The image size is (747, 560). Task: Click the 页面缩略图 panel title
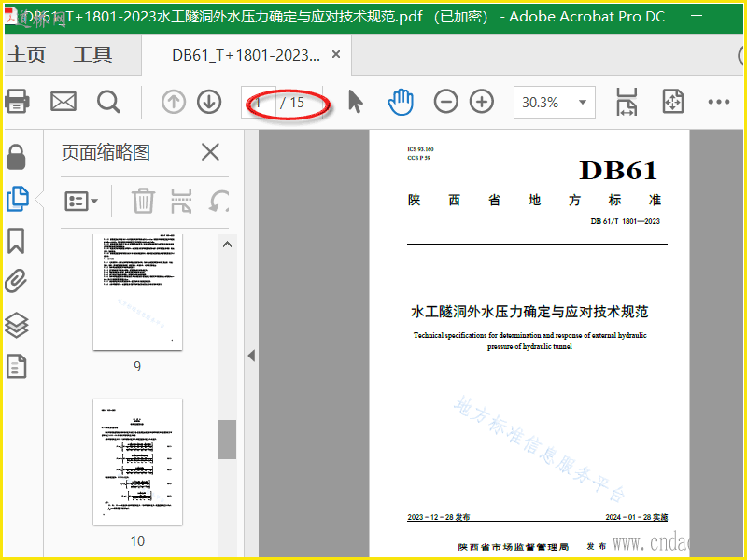click(x=106, y=152)
